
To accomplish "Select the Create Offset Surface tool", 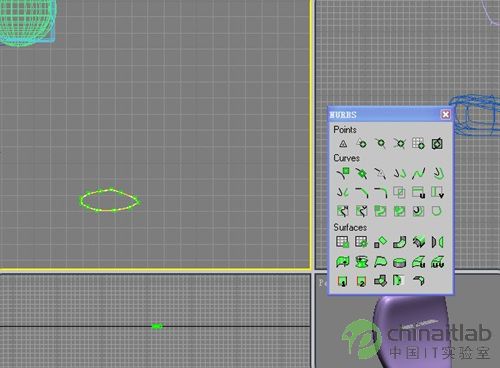I will coord(418,242).
